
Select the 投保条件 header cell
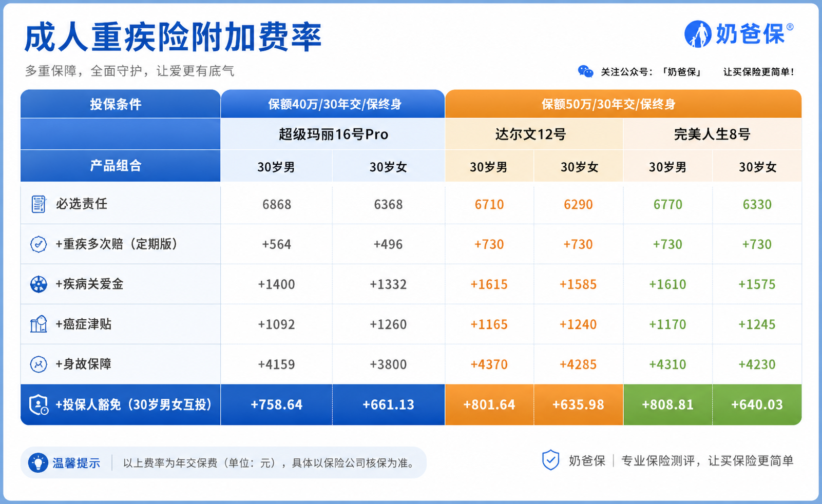click(121, 104)
